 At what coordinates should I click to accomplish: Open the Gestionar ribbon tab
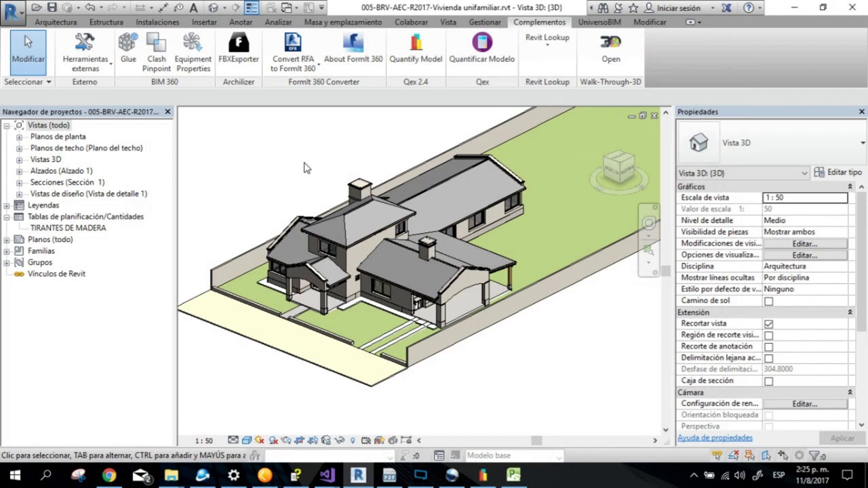coord(485,22)
